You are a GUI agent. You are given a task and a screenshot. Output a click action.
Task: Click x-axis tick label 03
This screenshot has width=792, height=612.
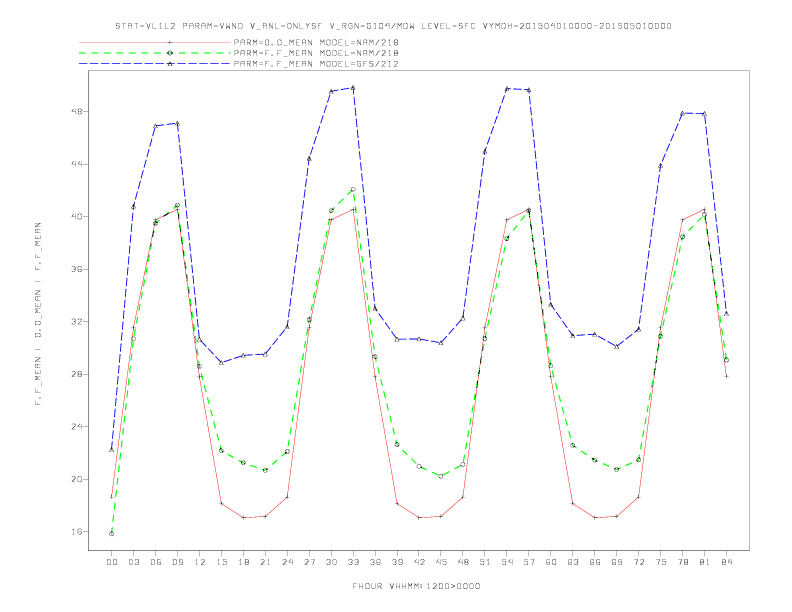(133, 562)
